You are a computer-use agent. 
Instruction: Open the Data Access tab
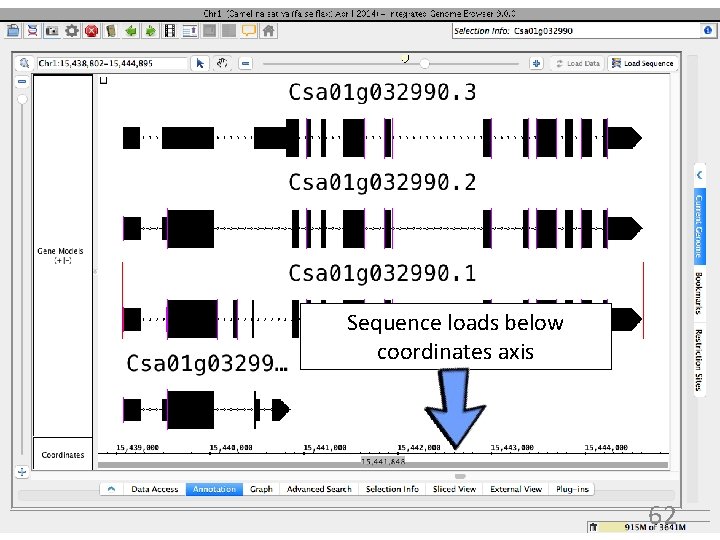pyautogui.click(x=155, y=489)
